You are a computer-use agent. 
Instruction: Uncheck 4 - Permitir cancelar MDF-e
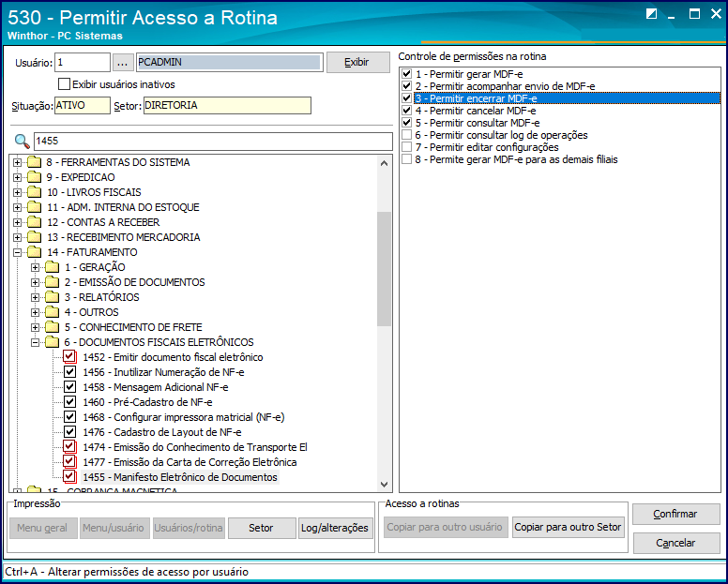(407, 111)
